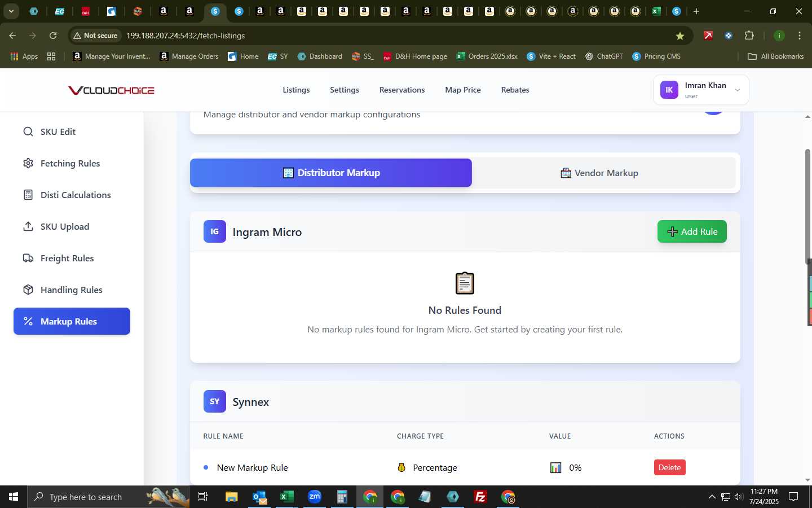Click the 0% value cell

pos(566,467)
